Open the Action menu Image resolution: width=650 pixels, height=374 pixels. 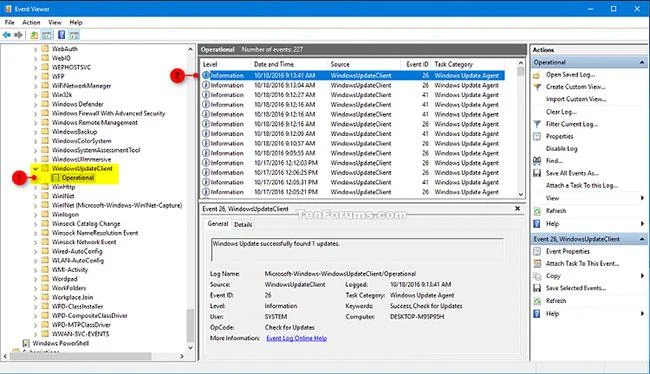coord(31,22)
